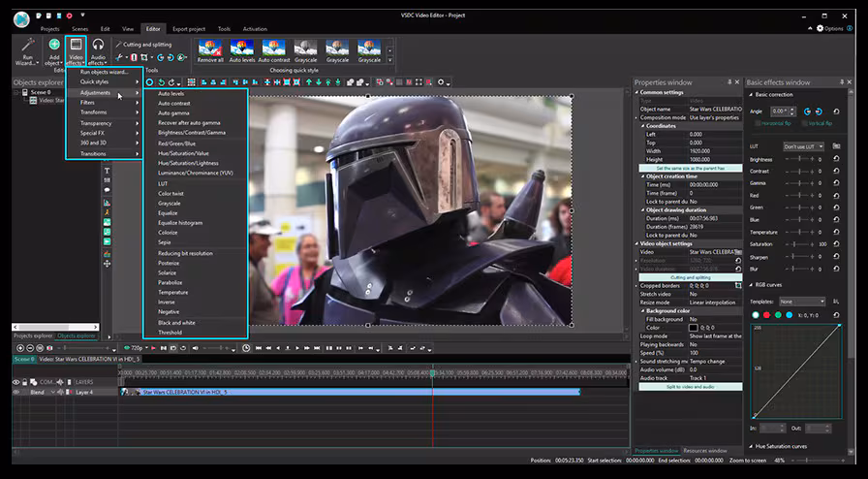Open the Blend mode dropdown on Layer 4
The width and height of the screenshot is (868, 479).
tap(46, 392)
